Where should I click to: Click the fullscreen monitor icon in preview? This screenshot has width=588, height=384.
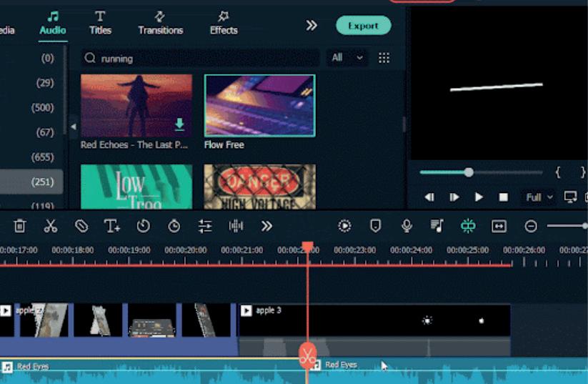click(x=570, y=197)
